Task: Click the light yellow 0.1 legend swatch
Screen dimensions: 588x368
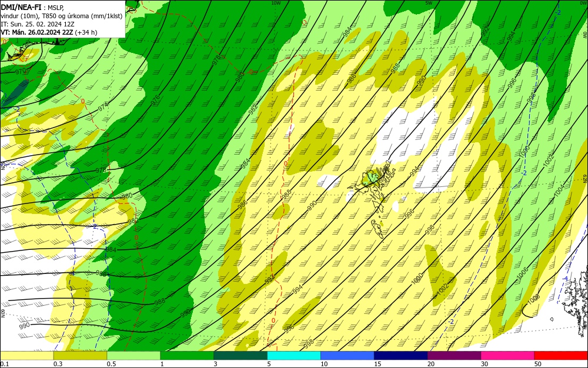Action: 26,356
